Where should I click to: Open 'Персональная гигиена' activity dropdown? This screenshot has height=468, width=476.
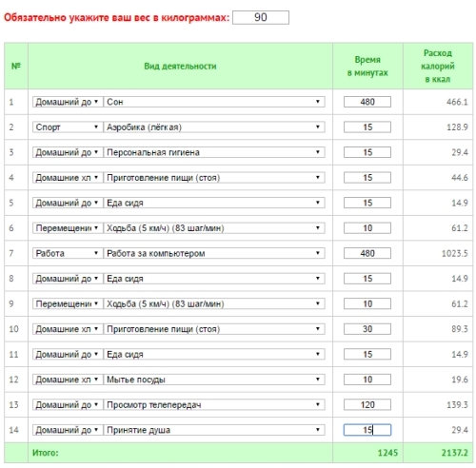tap(214, 152)
